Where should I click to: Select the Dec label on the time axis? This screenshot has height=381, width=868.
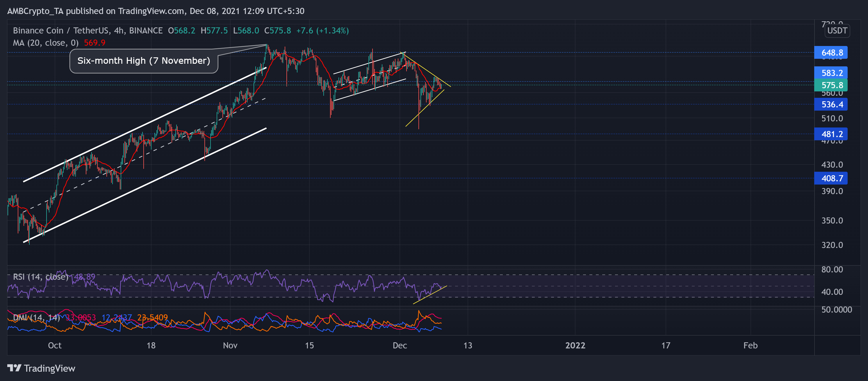click(401, 345)
